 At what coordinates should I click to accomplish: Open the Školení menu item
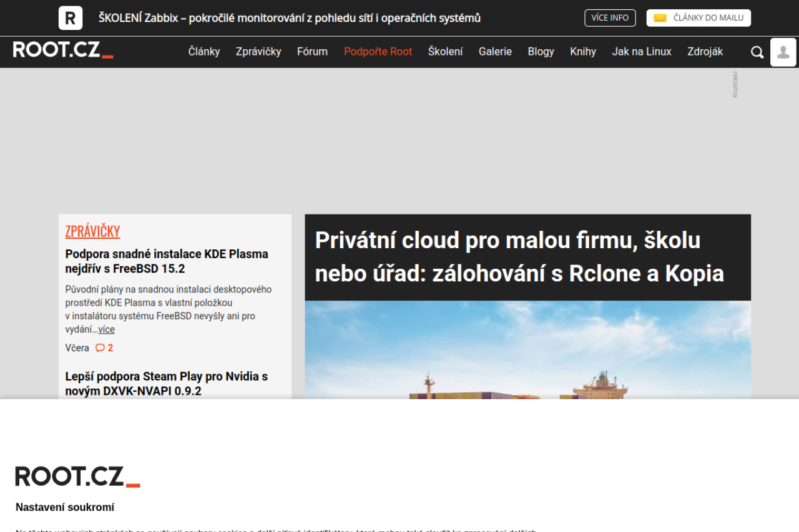tap(445, 52)
